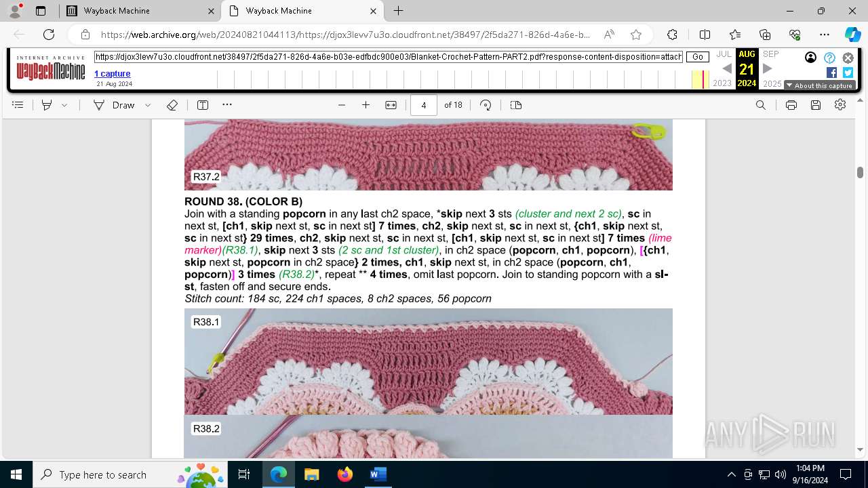Click the Wayback Machine Go button
The width and height of the screenshot is (868, 488).
coord(698,57)
